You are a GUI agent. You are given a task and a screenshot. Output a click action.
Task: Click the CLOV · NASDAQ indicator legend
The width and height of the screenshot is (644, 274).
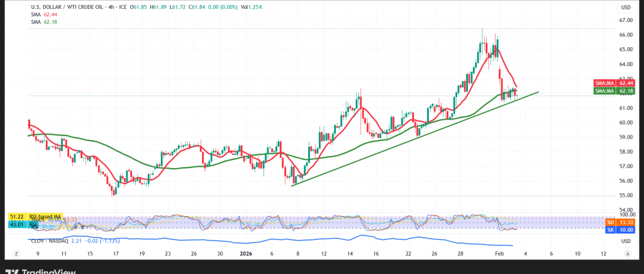[52, 240]
